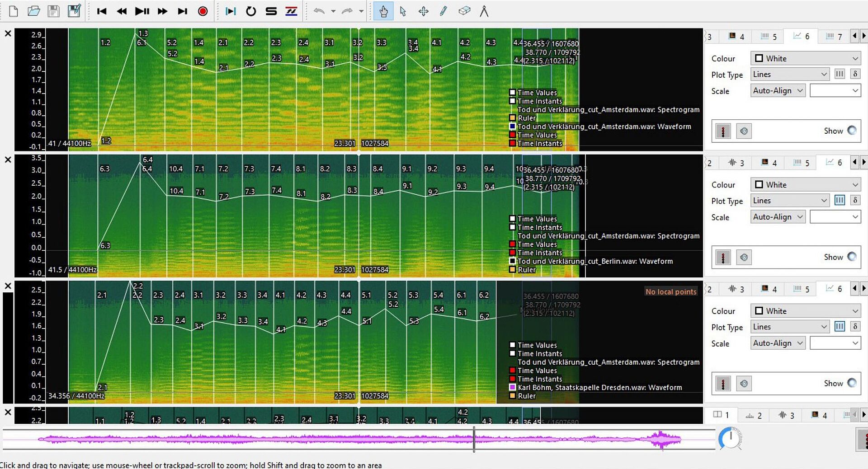Screen dimensions: 868x469
Task: Select the Draw pencil tool
Action: [x=443, y=11]
